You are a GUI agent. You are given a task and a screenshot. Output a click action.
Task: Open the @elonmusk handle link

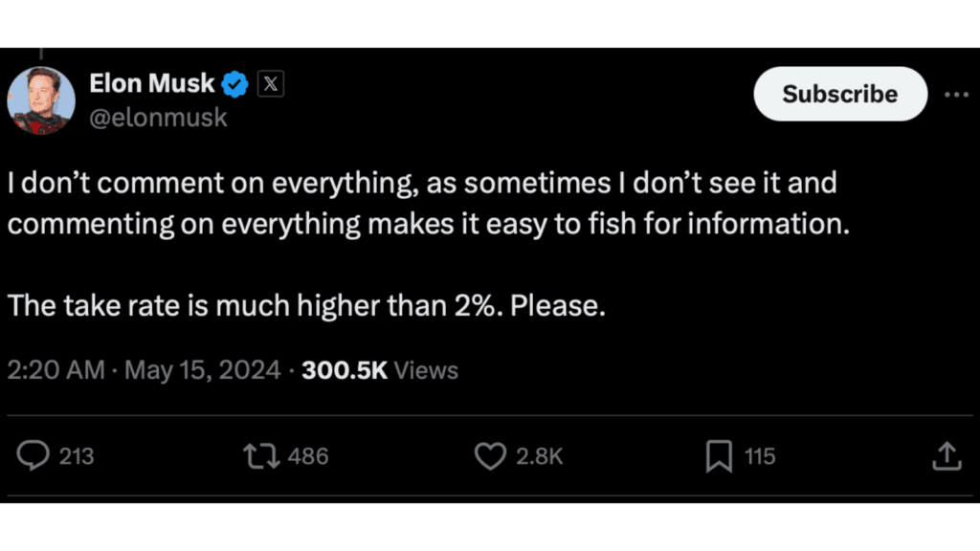point(158,119)
